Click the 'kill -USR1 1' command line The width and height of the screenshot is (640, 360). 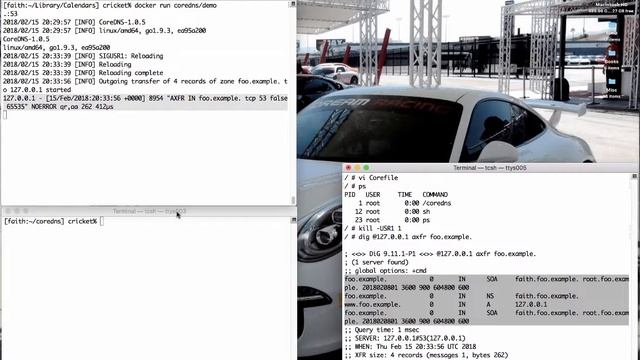[x=373, y=229]
